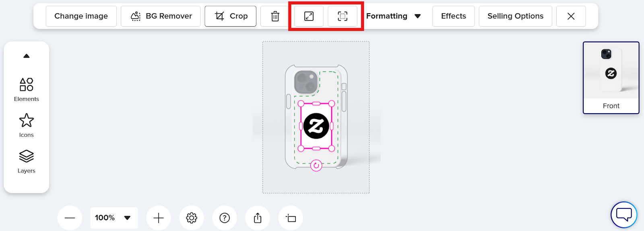Zoom in with the plus button
644x231 pixels.
[x=159, y=218]
